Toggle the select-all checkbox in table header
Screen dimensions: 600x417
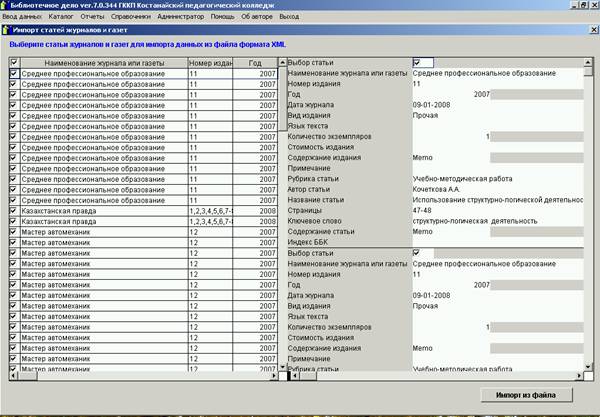click(x=14, y=62)
